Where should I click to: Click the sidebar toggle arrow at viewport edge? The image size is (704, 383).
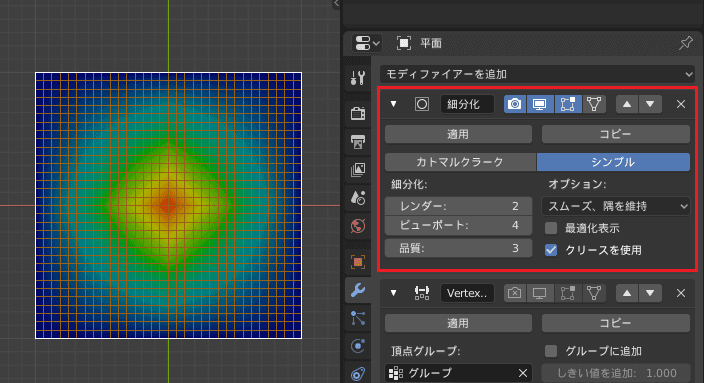click(336, 4)
